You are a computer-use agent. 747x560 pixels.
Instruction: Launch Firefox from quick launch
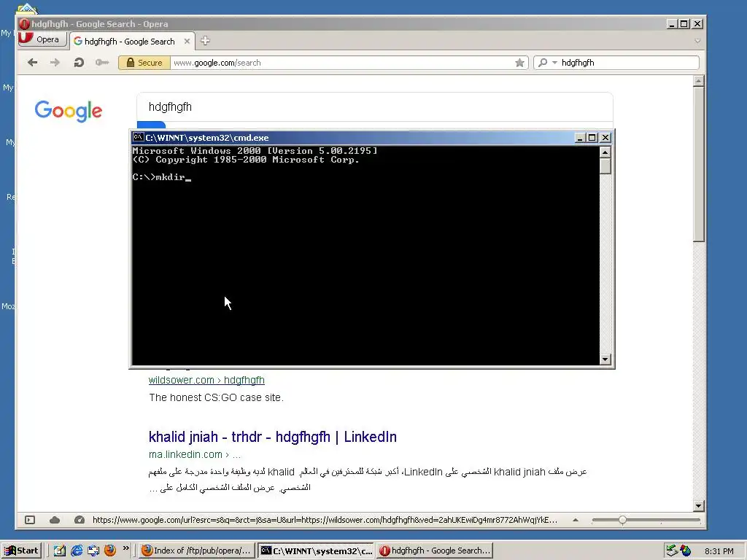[110, 551]
